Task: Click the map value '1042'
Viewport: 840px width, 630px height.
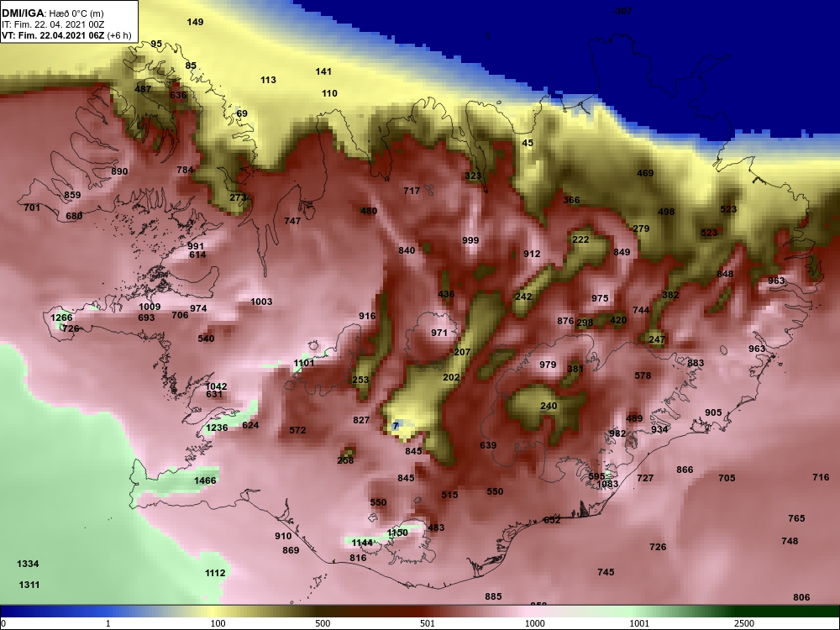Action: pyautogui.click(x=217, y=386)
